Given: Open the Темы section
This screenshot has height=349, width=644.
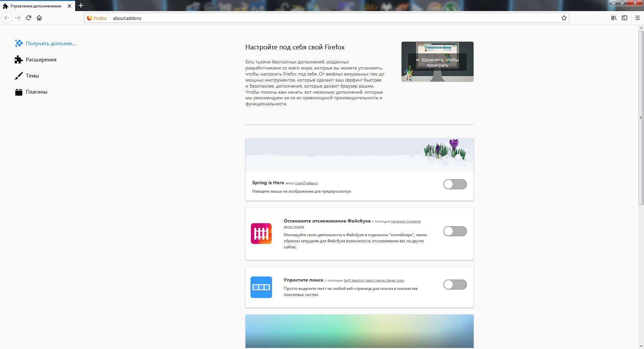Looking at the screenshot, I should [27, 76].
